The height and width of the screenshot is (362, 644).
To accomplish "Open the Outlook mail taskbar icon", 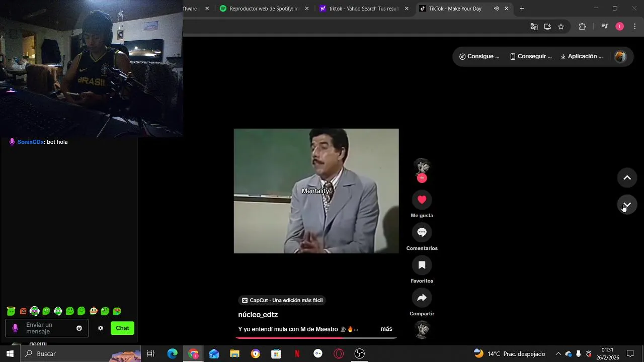I will tap(214, 354).
